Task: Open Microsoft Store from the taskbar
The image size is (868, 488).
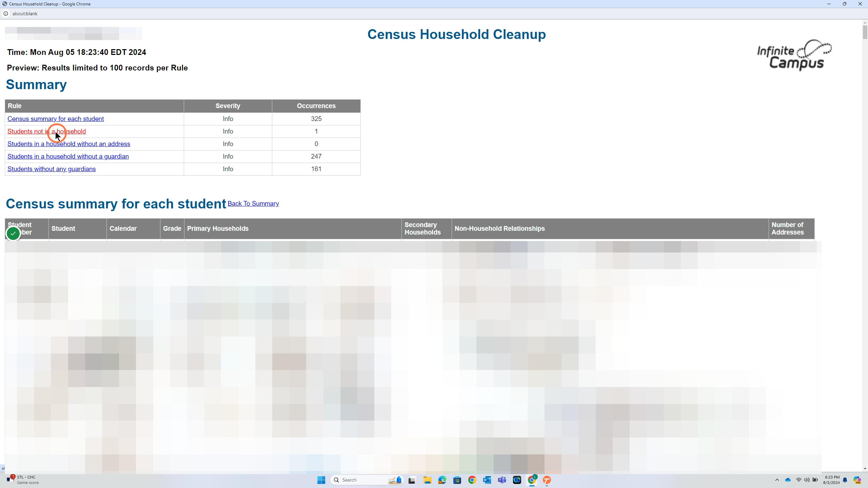Action: [457, 480]
